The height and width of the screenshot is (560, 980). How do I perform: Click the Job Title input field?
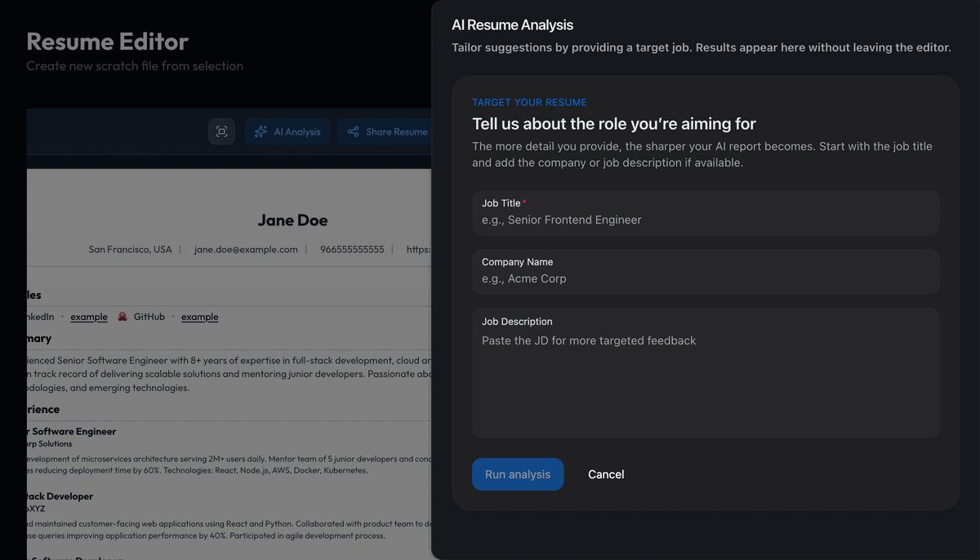coord(705,220)
